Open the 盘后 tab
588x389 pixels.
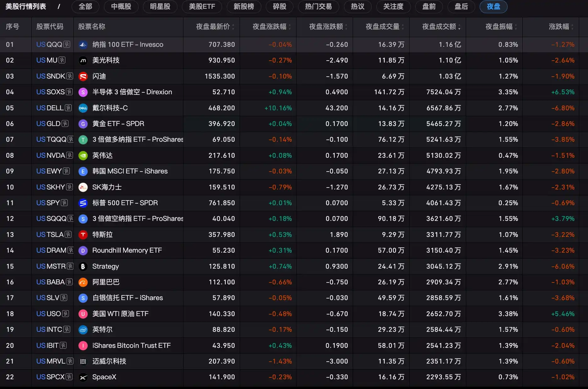click(x=461, y=7)
